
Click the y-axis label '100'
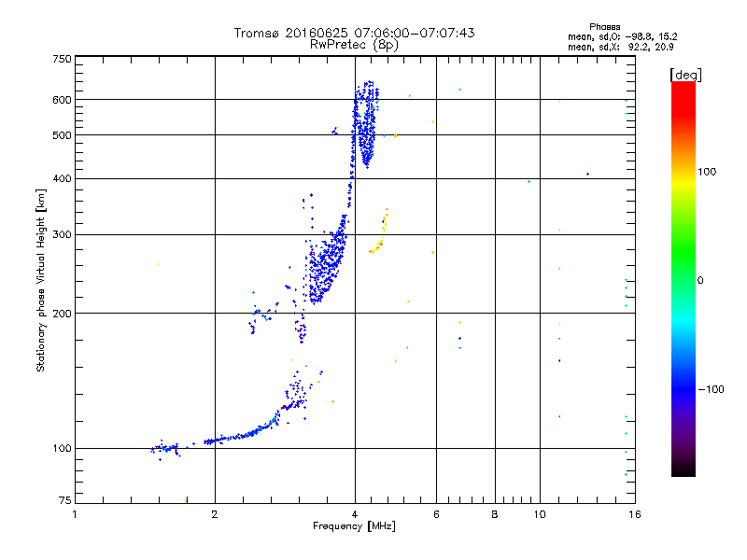click(x=62, y=449)
